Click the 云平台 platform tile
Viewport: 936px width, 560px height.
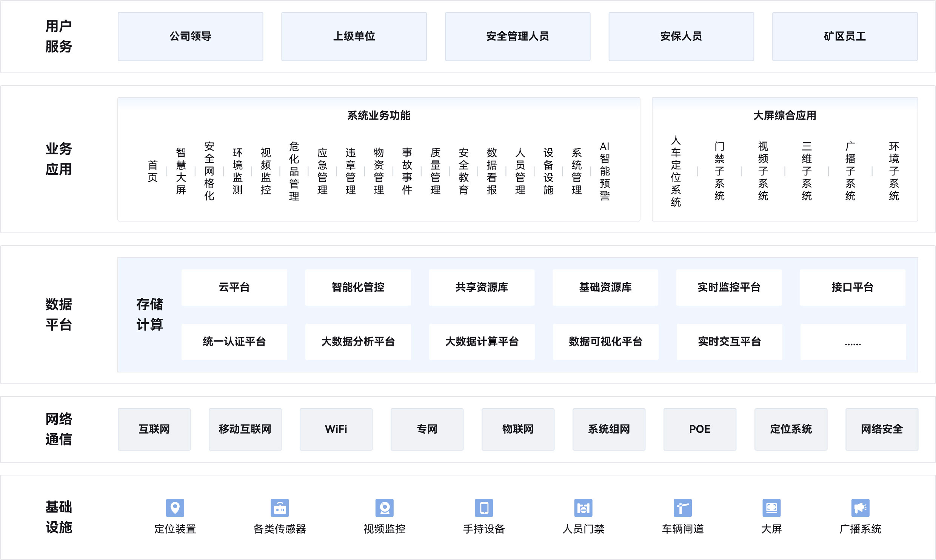click(234, 288)
